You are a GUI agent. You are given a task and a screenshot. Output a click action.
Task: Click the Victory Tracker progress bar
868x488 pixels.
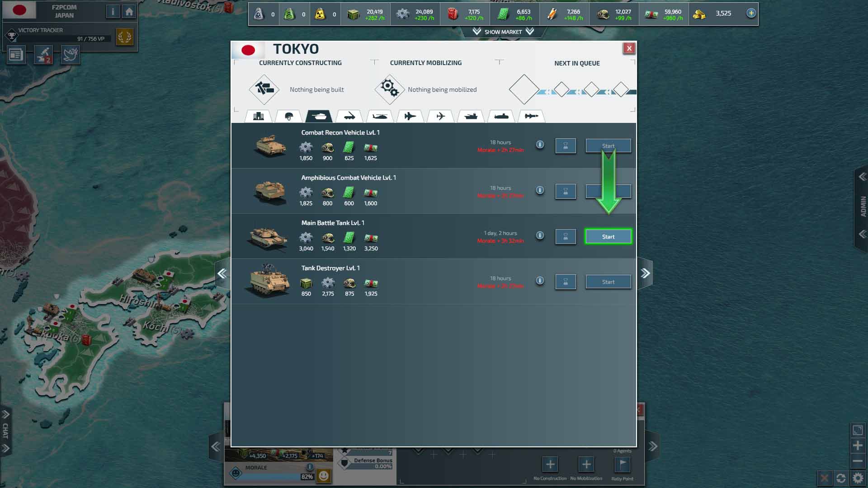point(63,39)
